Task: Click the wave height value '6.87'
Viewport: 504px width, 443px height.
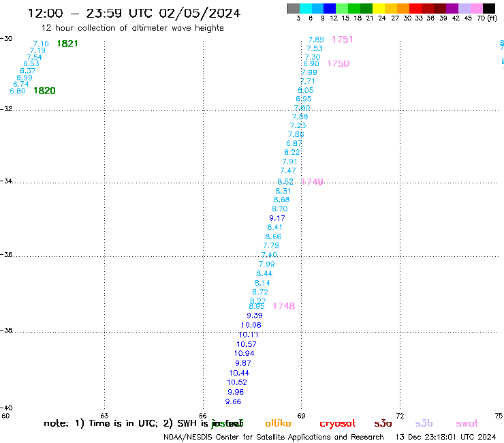Action: pyautogui.click(x=294, y=144)
